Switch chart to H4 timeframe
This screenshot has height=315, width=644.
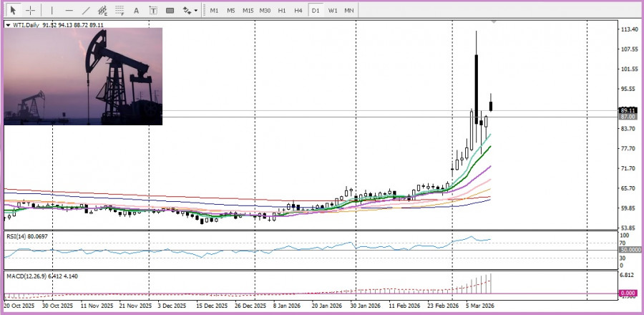pyautogui.click(x=298, y=11)
